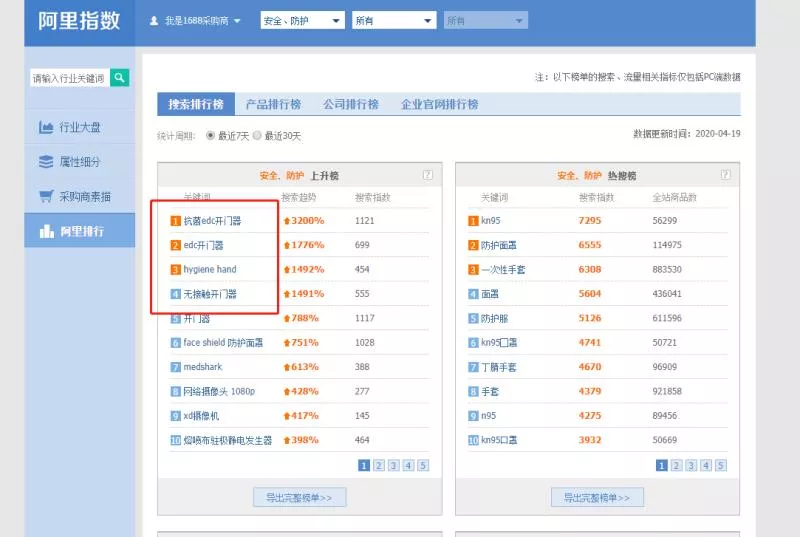
Task: Select 采购商素描 sidebar menu item
Action: pyautogui.click(x=80, y=196)
